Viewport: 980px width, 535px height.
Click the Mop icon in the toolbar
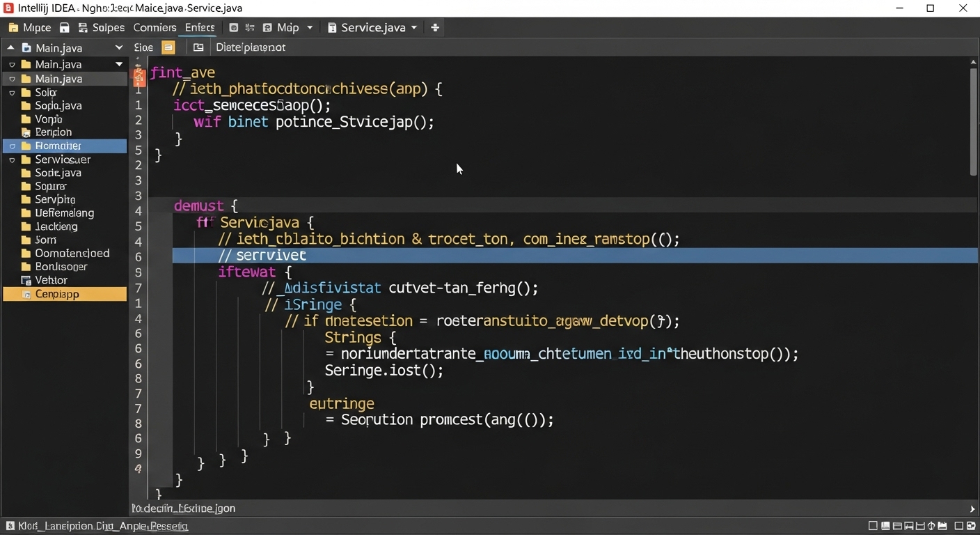coord(268,28)
